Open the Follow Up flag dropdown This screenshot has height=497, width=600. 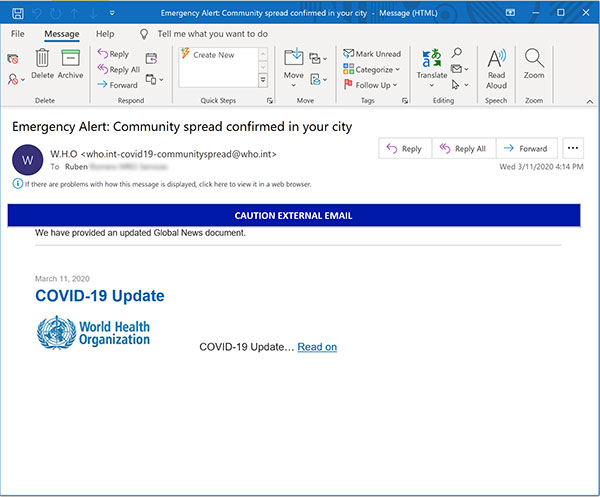(370, 85)
